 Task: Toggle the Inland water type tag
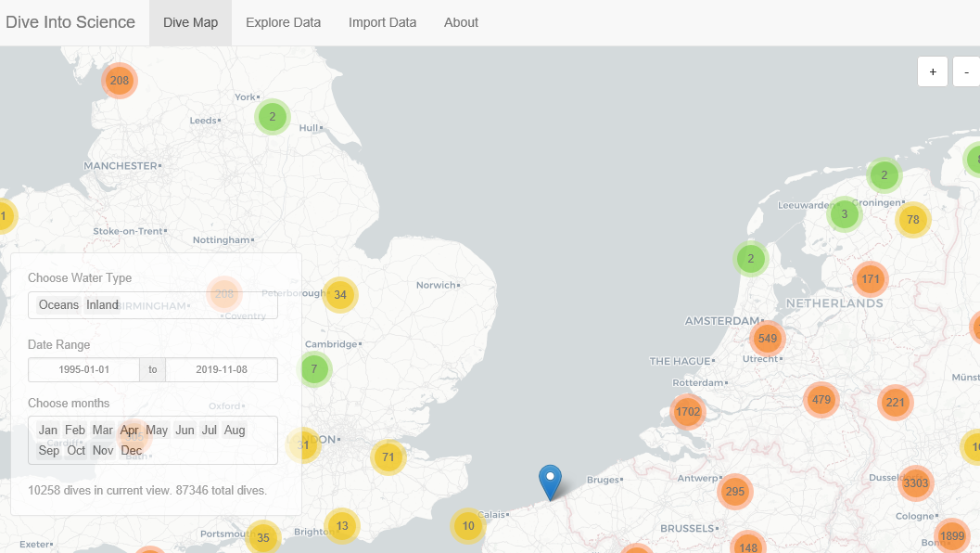[103, 305]
